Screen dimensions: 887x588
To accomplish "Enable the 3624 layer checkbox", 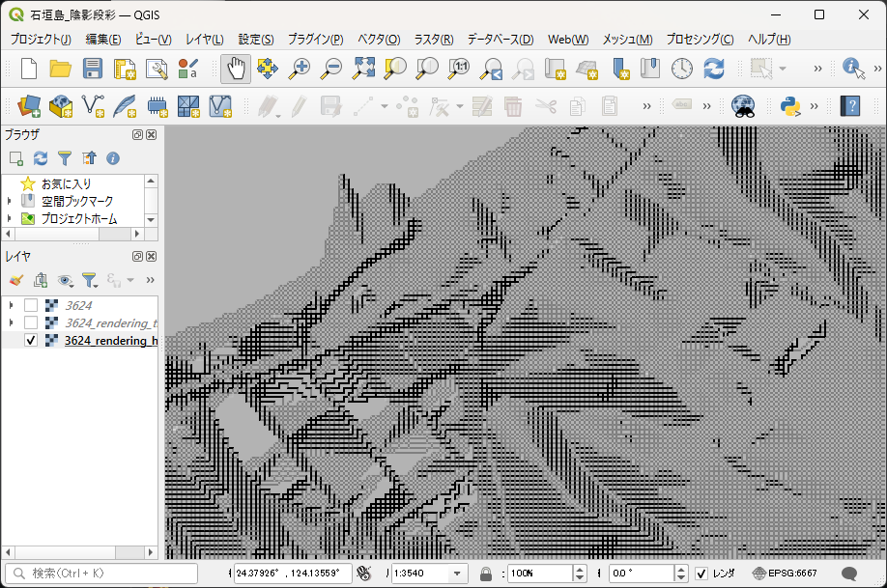I will pyautogui.click(x=31, y=305).
